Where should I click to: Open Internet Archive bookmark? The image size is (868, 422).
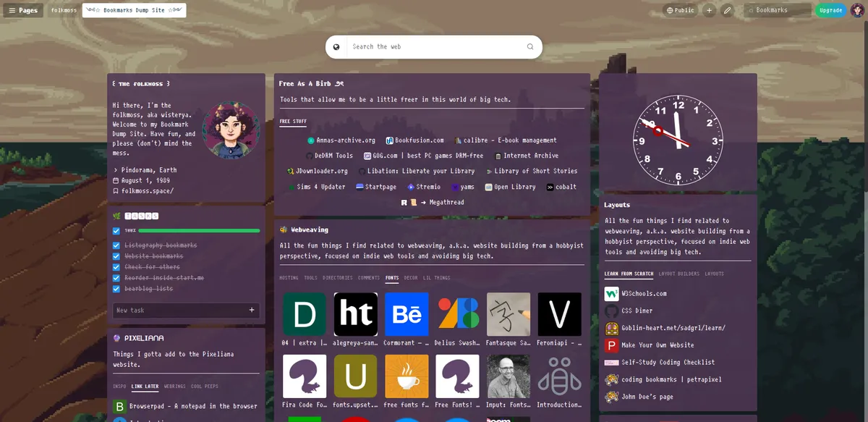pyautogui.click(x=527, y=156)
